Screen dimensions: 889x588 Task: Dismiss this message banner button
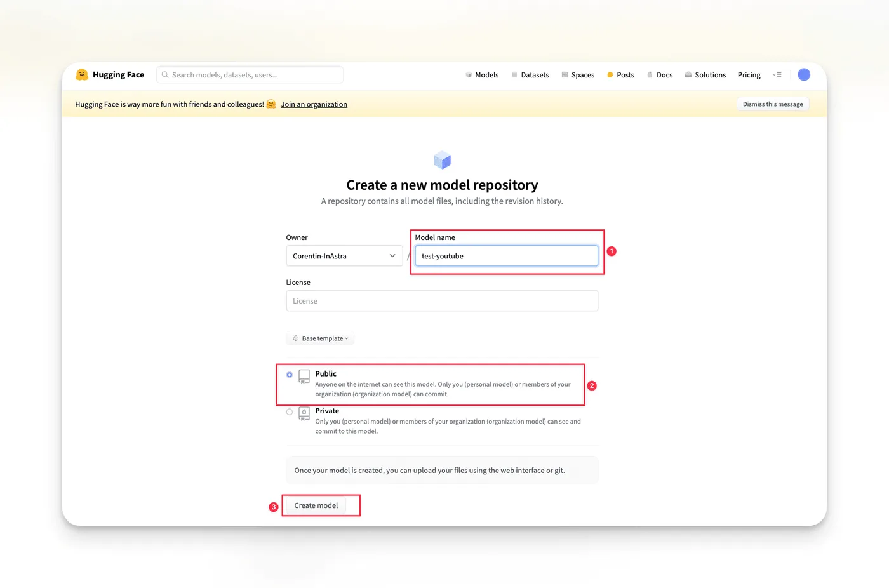click(773, 104)
